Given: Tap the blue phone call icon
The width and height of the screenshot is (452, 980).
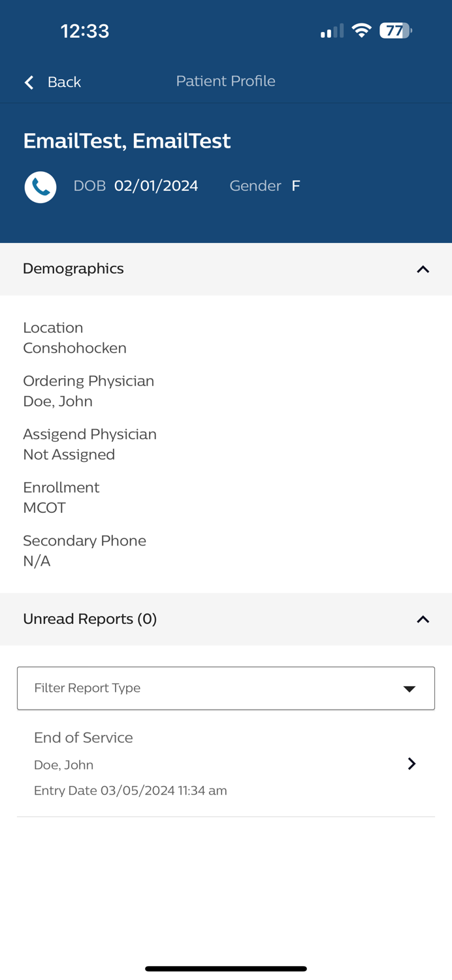Looking at the screenshot, I should point(40,186).
